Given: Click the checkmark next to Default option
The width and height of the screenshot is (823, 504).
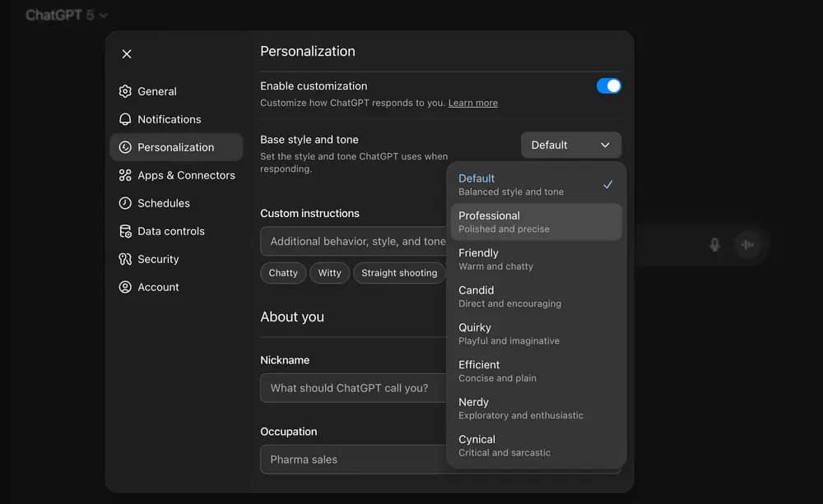Looking at the screenshot, I should 608,185.
